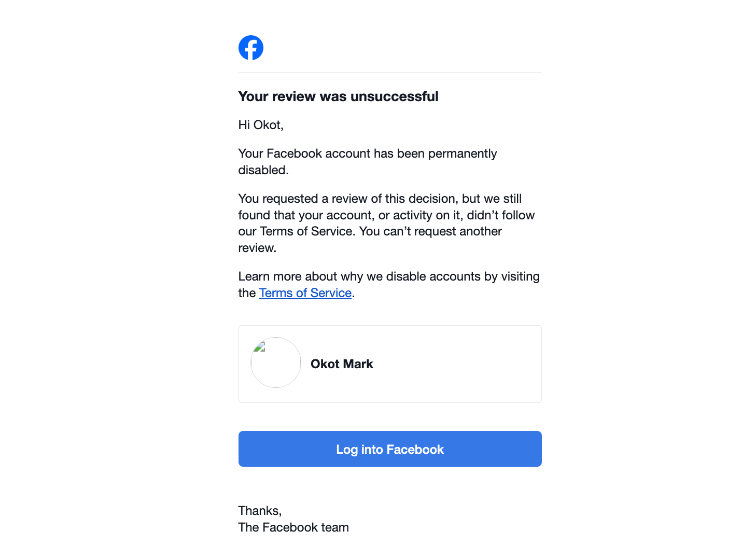Click "The Facebook team" signature text
This screenshot has width=756, height=558.
293,527
